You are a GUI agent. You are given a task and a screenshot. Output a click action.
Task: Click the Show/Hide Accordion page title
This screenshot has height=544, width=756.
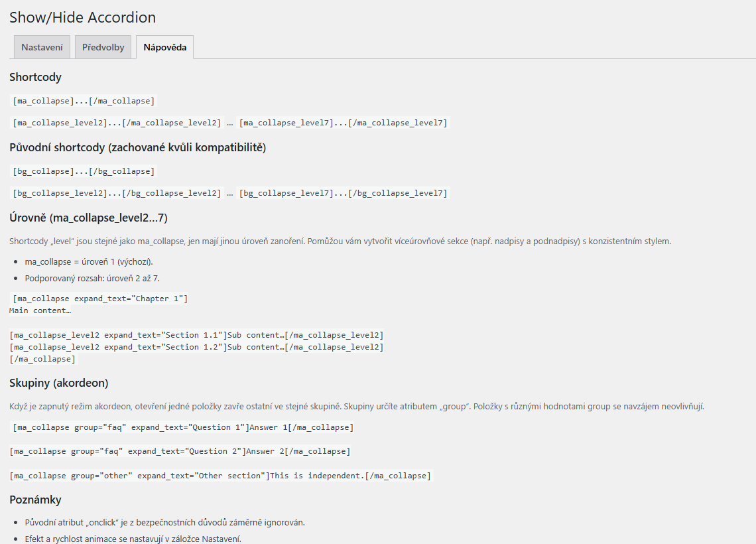pyautogui.click(x=82, y=17)
